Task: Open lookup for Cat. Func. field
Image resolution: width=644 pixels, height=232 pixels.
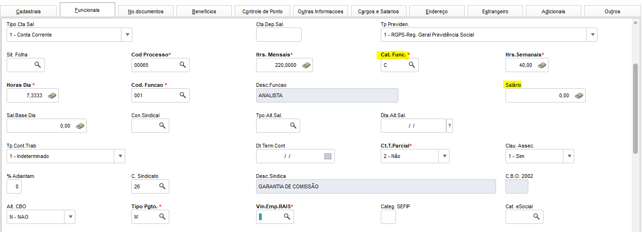Action: pyautogui.click(x=412, y=65)
